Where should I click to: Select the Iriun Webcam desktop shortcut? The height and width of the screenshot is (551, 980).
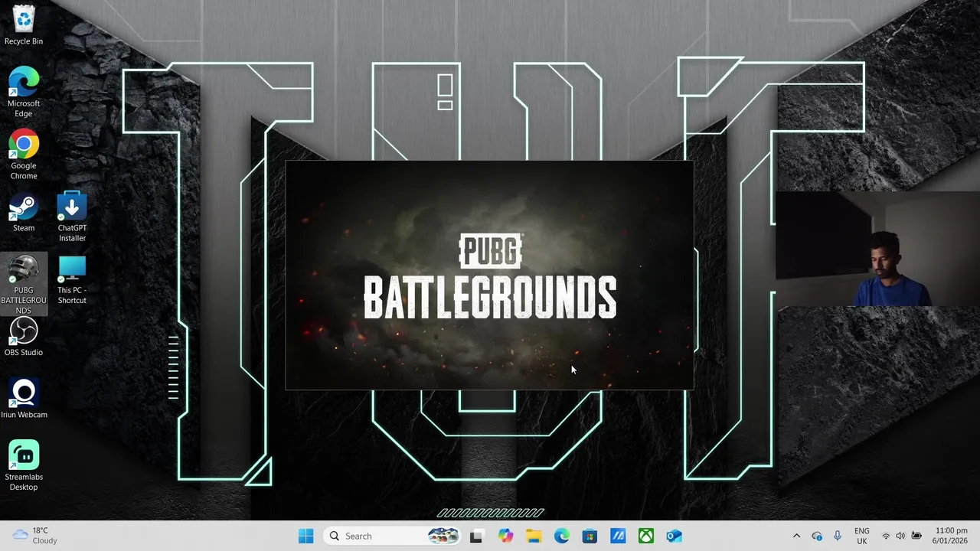[24, 399]
